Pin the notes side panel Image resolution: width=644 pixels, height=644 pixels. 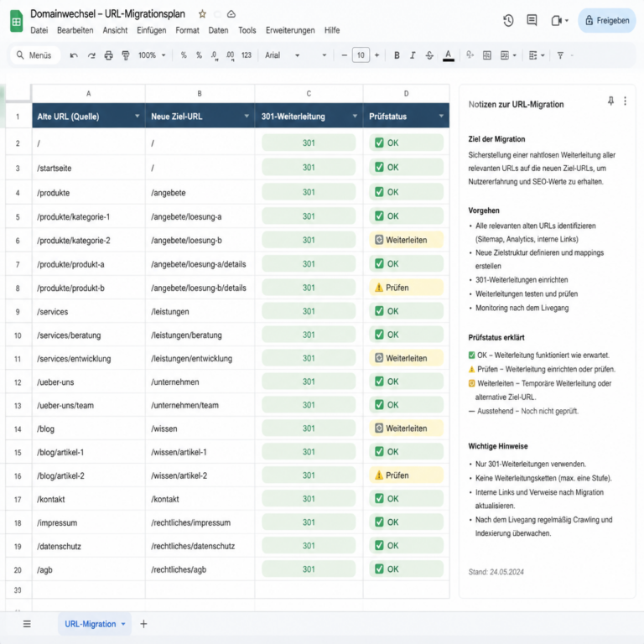point(610,101)
